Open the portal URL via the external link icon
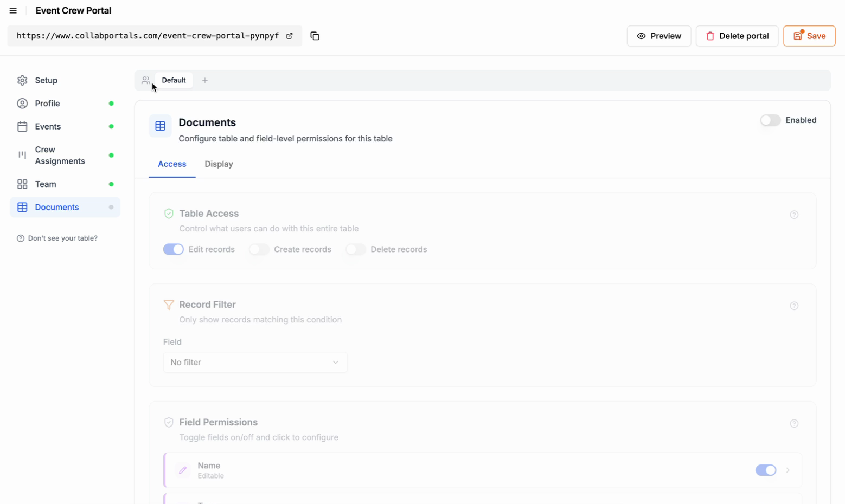Image resolution: width=845 pixels, height=504 pixels. [290, 36]
